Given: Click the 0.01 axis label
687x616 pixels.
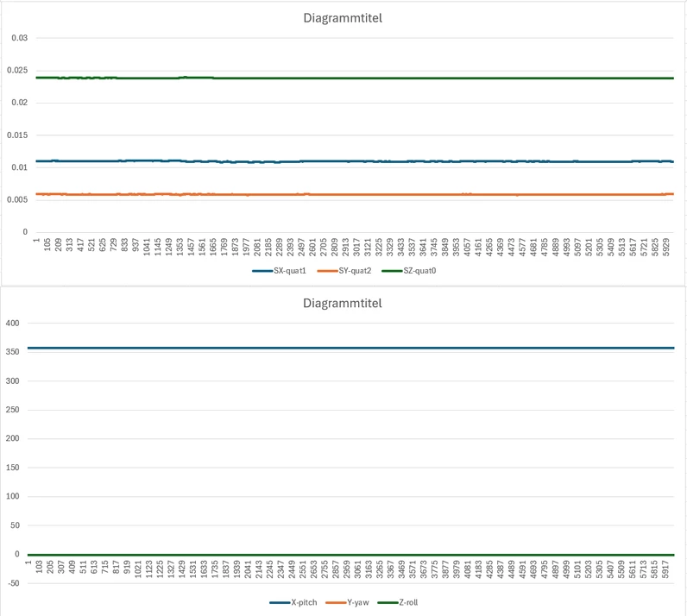Looking at the screenshot, I should tap(20, 167).
